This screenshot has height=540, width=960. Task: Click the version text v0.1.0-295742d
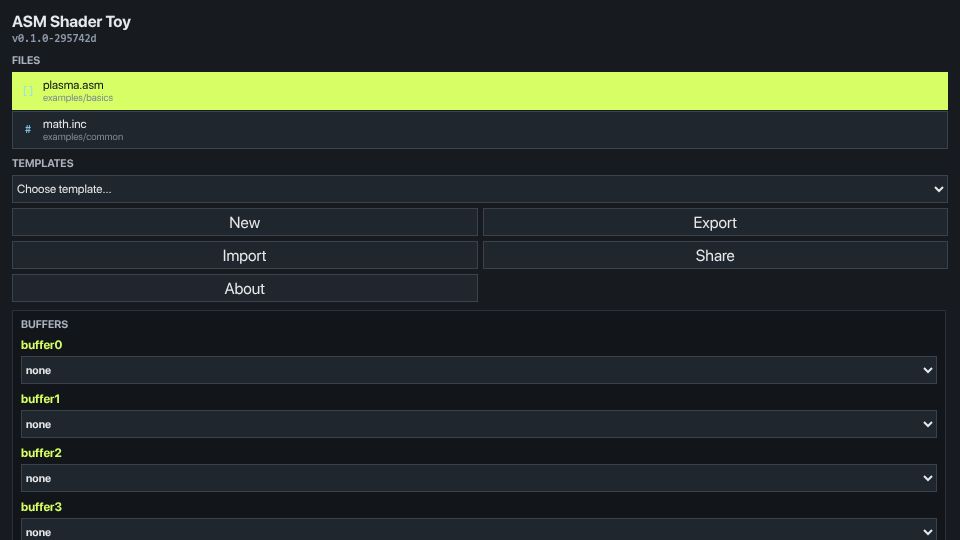pos(54,38)
